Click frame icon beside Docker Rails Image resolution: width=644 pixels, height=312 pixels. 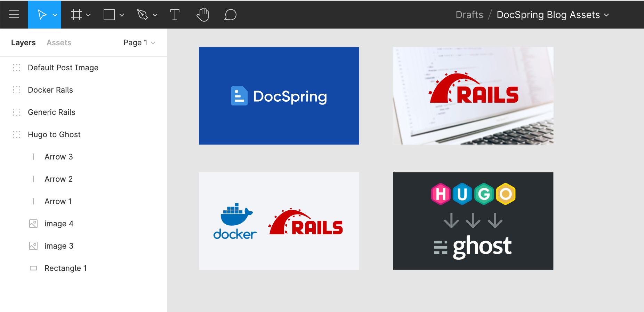pos(17,90)
